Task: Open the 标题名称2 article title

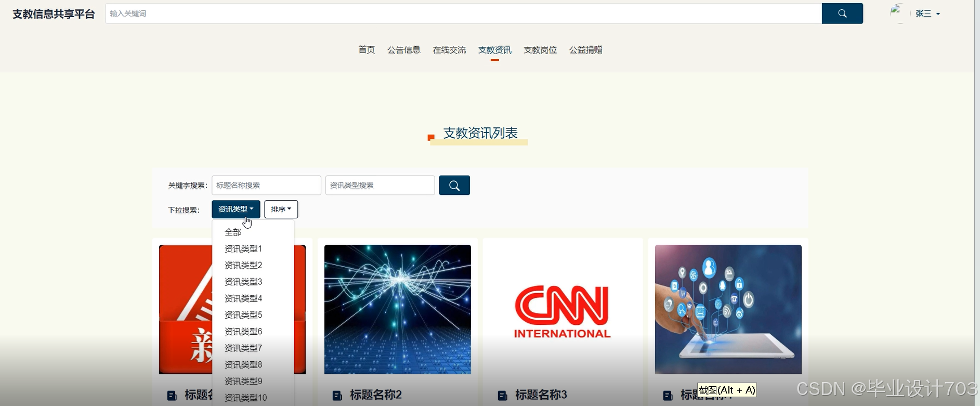Action: coord(376,396)
